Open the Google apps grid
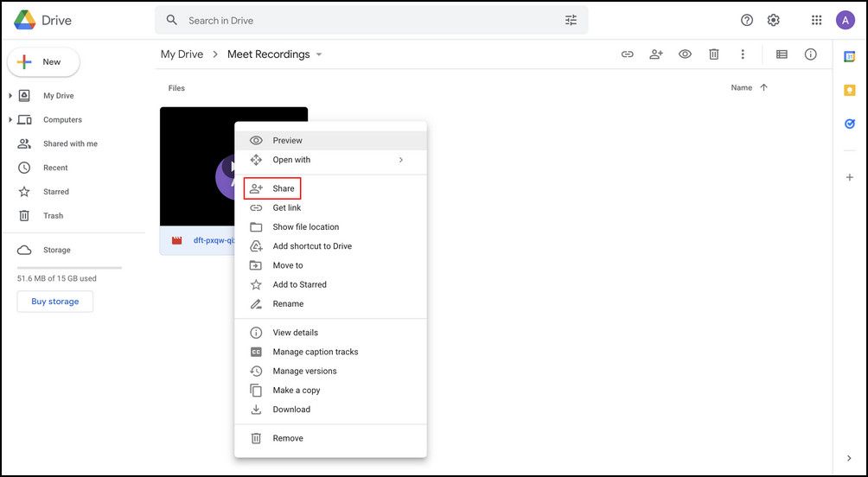Screen dimensions: 868x477 pos(816,21)
